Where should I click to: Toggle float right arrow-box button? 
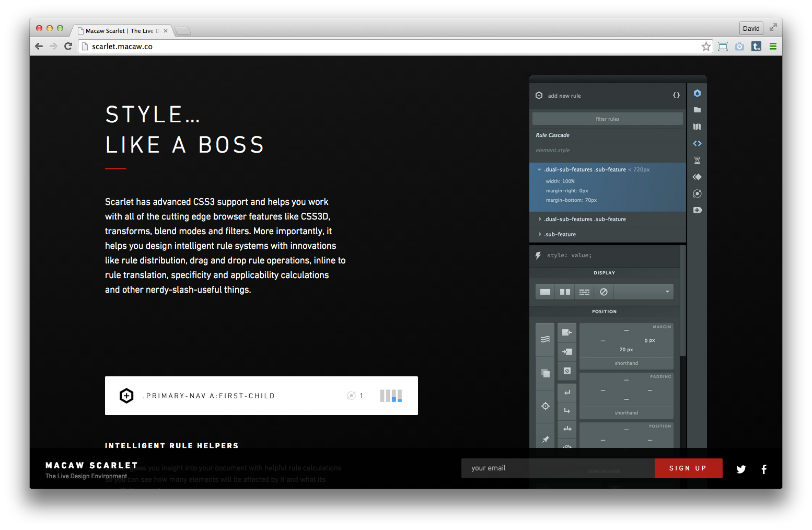click(x=567, y=352)
